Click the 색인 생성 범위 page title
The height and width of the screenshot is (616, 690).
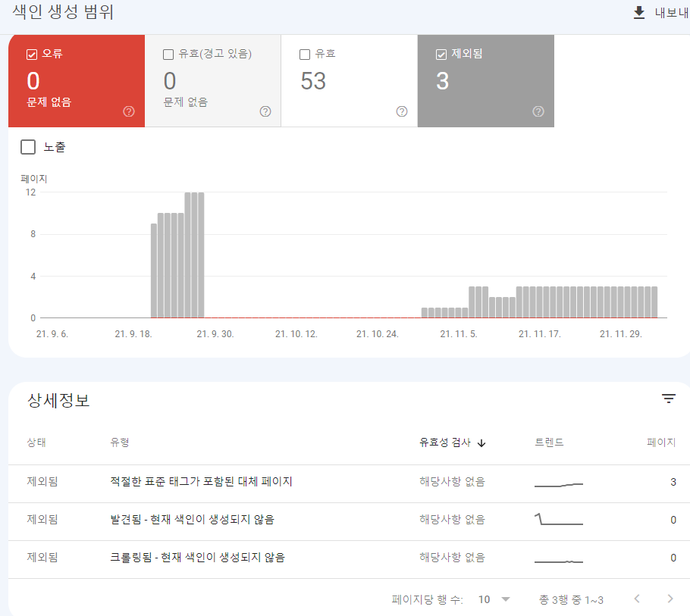(63, 12)
